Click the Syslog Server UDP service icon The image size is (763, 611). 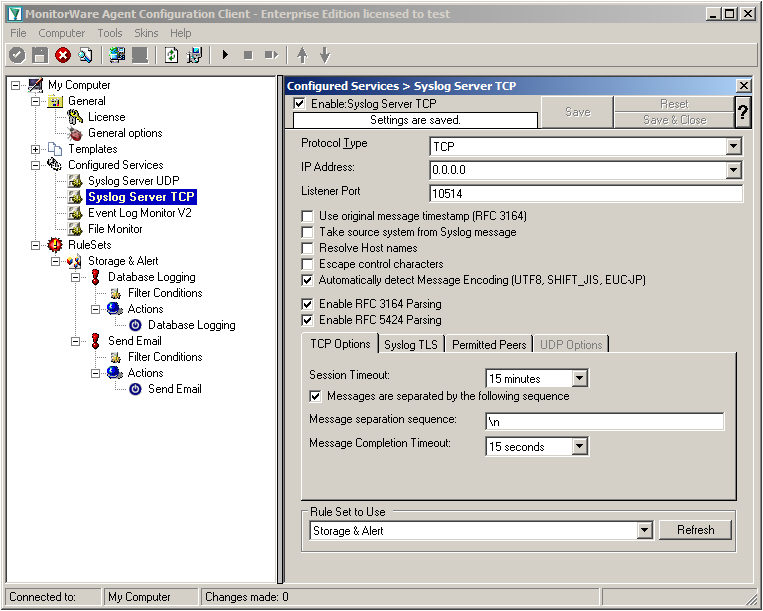click(75, 181)
